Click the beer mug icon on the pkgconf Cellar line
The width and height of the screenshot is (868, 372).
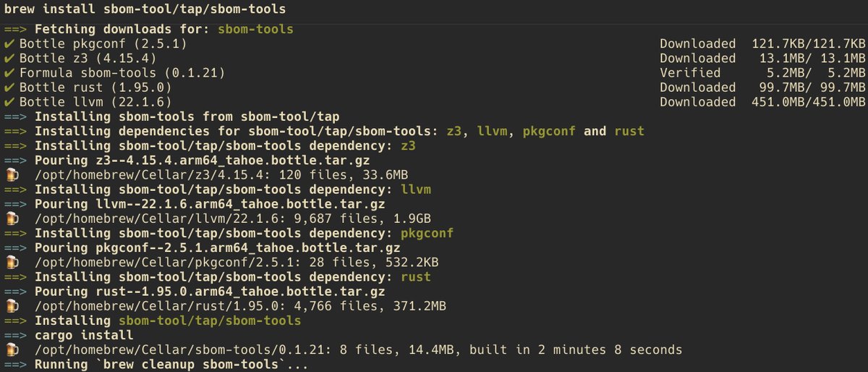[11, 262]
